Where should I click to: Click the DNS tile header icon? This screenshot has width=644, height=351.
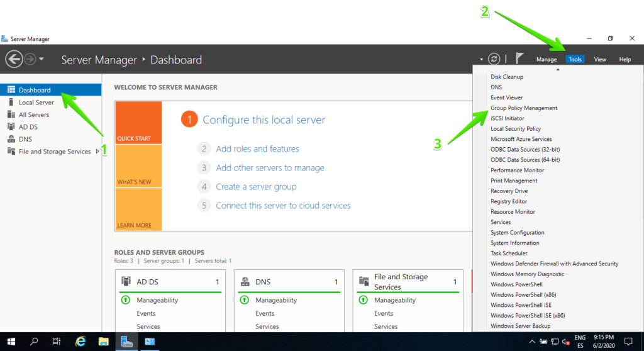tap(245, 281)
